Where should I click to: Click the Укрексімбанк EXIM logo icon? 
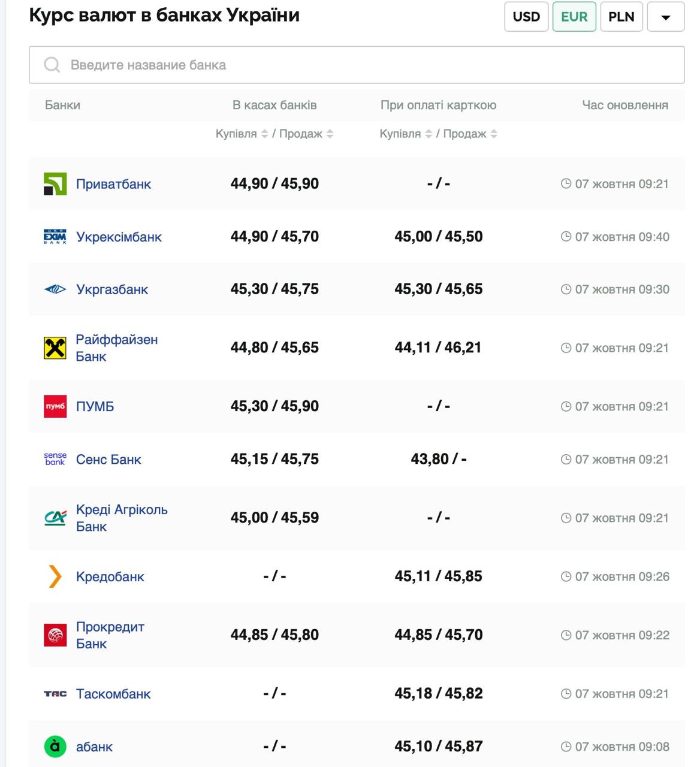point(55,237)
